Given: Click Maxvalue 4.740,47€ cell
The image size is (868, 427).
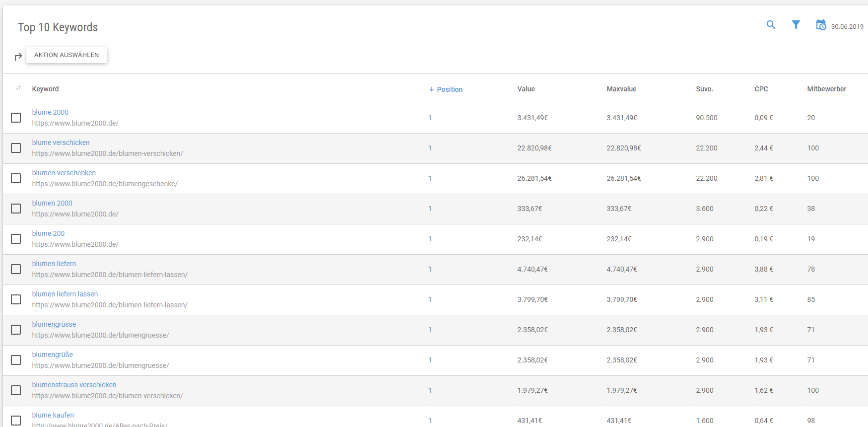Looking at the screenshot, I should [622, 269].
